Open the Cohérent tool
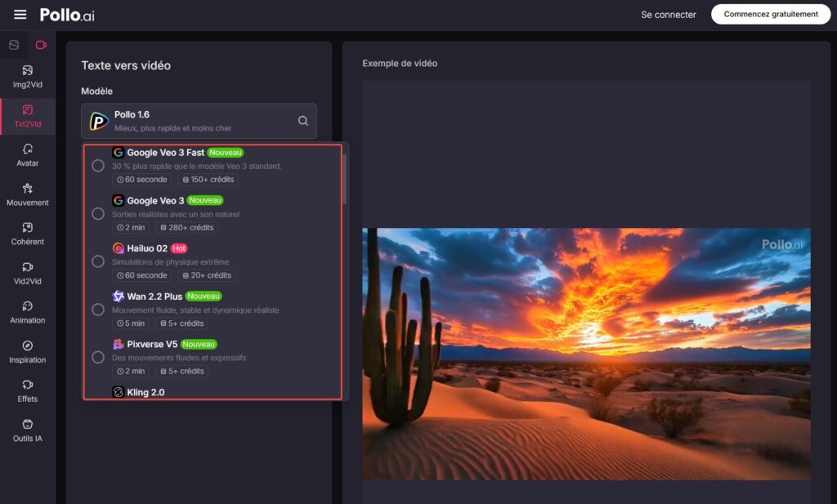 point(27,234)
